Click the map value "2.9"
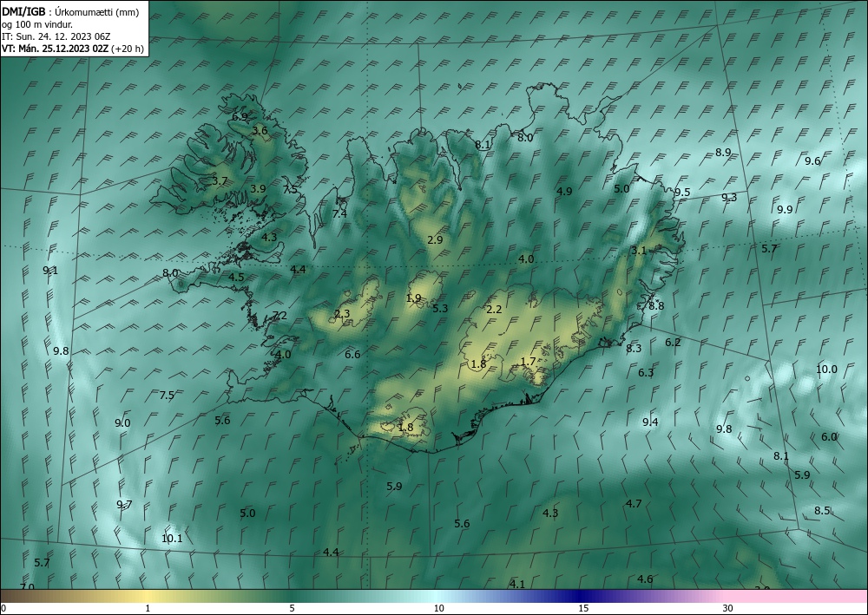The height and width of the screenshot is (615, 868). pyautogui.click(x=435, y=239)
